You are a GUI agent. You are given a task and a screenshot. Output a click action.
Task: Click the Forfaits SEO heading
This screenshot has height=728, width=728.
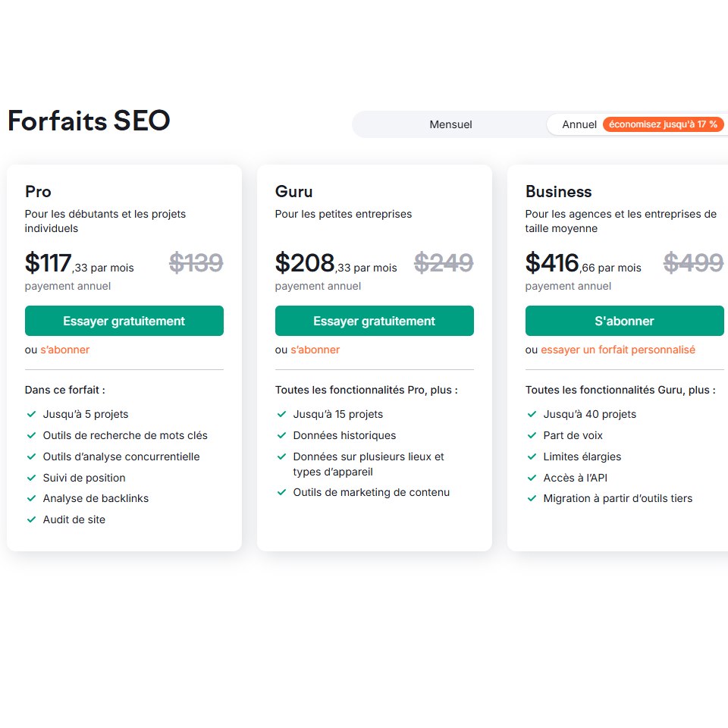click(89, 121)
